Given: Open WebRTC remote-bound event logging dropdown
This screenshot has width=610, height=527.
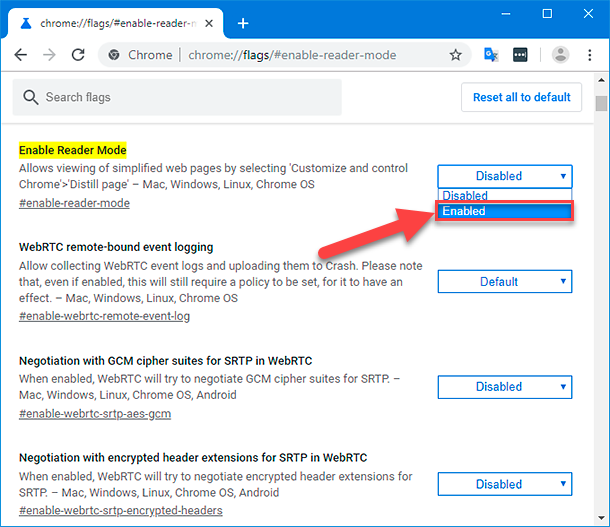Looking at the screenshot, I should tap(504, 282).
